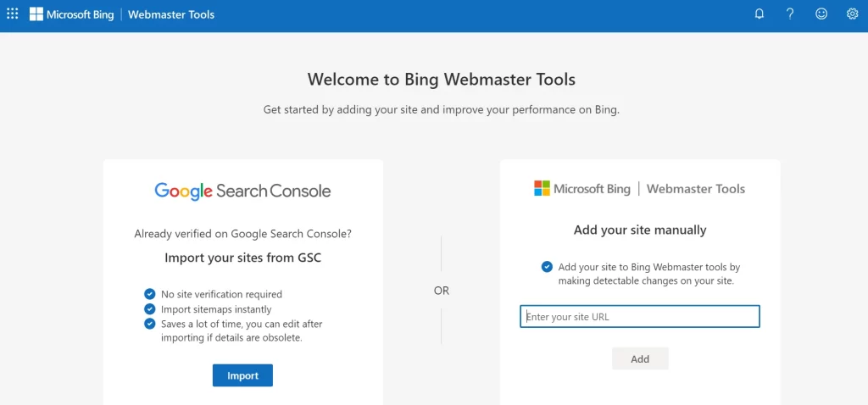Click the Microsoft Bing logo in manual card
Image resolution: width=868 pixels, height=405 pixels.
[x=582, y=188]
